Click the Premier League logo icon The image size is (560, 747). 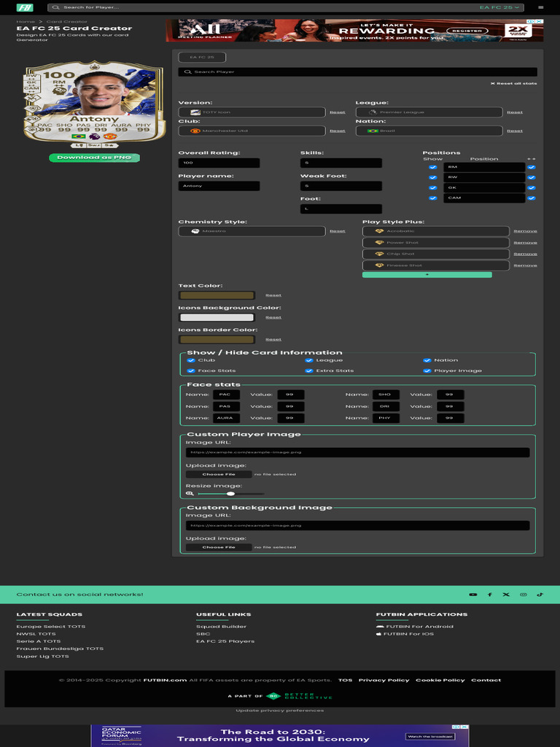point(373,112)
